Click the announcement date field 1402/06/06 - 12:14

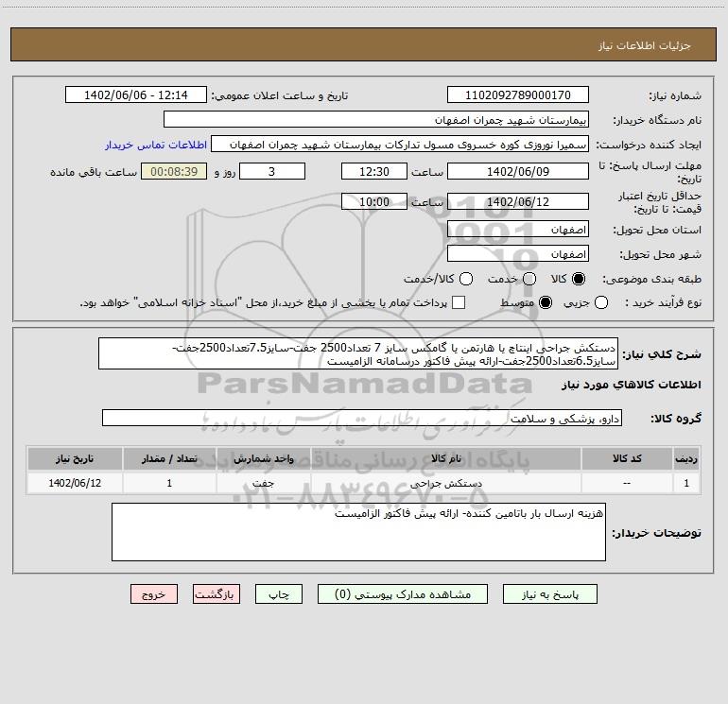point(136,95)
